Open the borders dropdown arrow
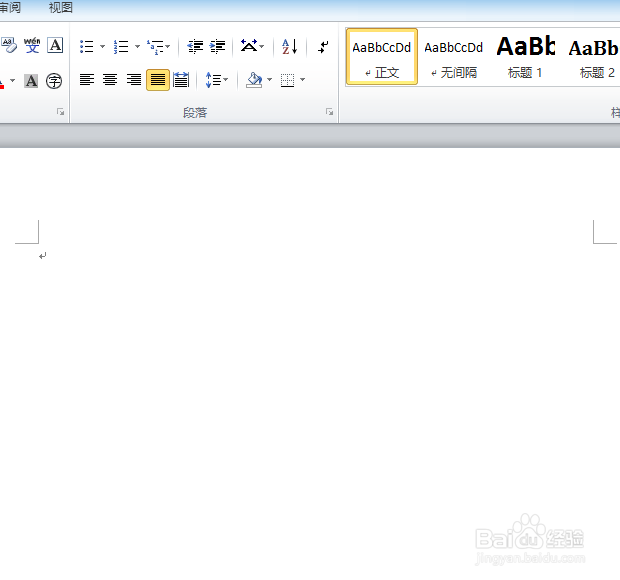Image resolution: width=620 pixels, height=580 pixels. pos(302,80)
